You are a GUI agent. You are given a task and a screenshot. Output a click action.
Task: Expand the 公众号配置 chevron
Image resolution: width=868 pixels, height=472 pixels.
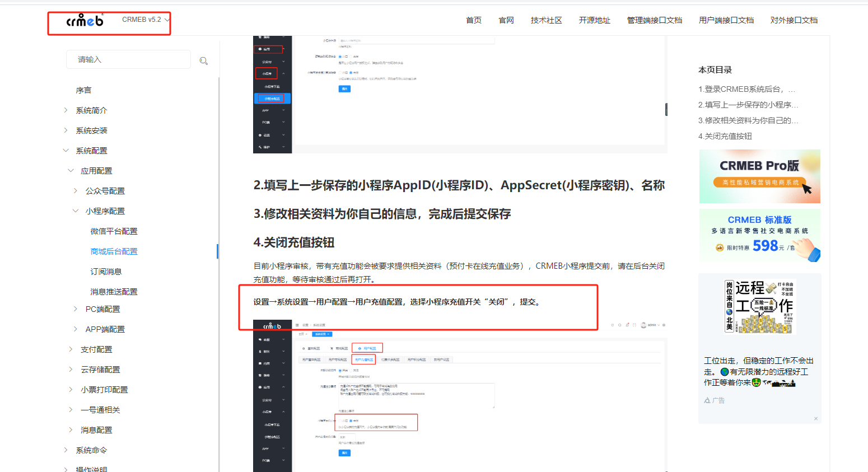coord(76,191)
